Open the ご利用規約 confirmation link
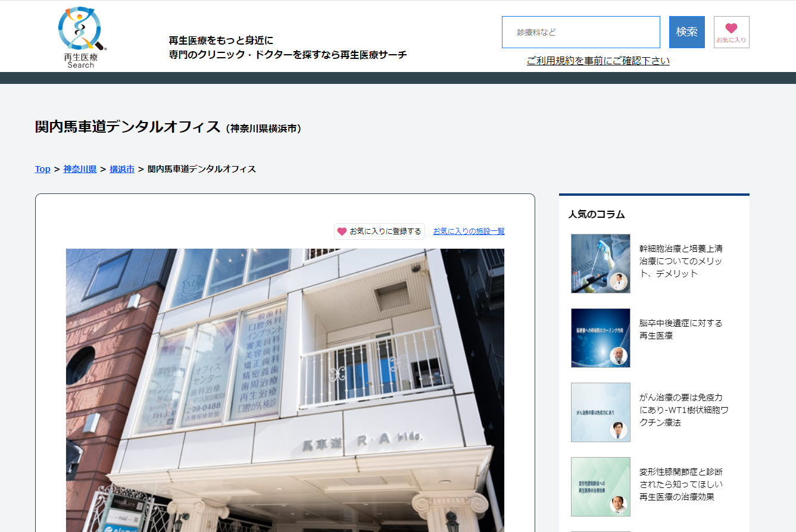 click(598, 61)
